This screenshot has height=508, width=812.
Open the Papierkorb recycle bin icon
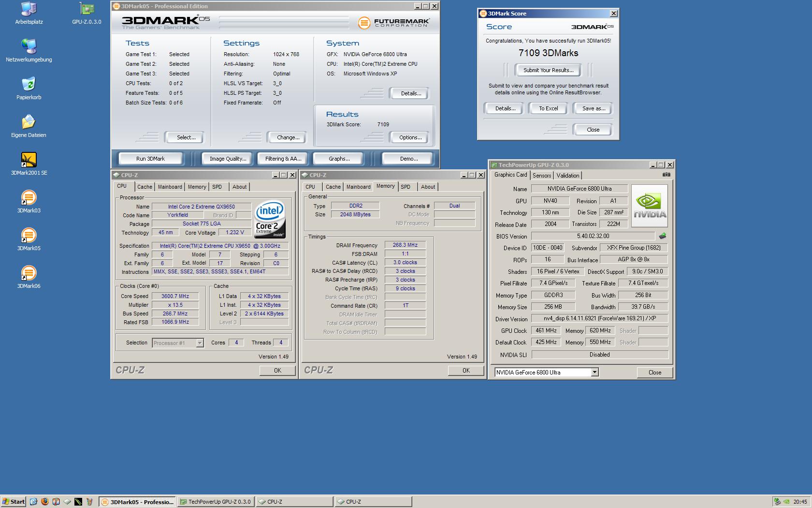pos(29,89)
